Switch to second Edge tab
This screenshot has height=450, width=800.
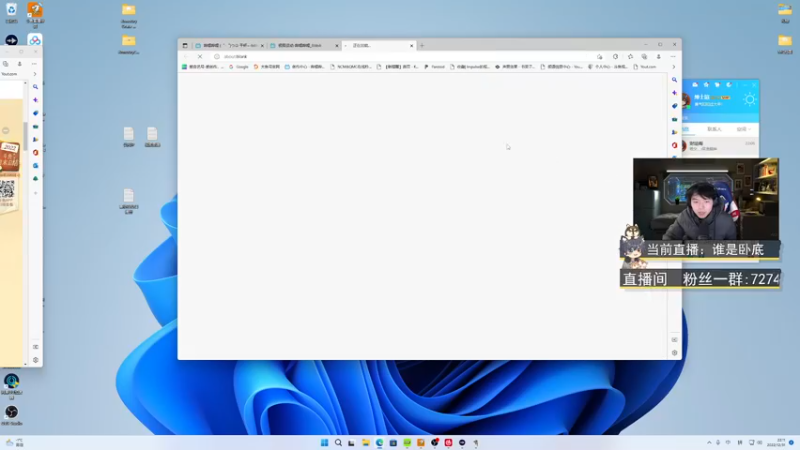click(x=304, y=45)
